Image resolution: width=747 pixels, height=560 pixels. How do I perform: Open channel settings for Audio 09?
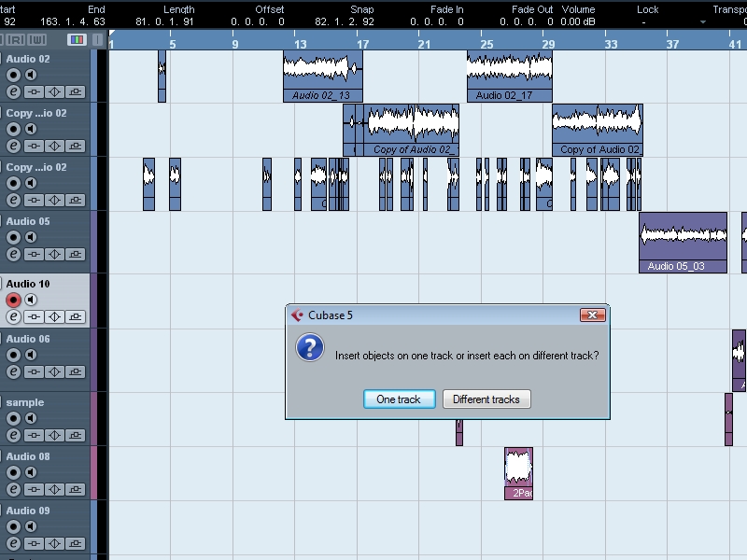13,543
